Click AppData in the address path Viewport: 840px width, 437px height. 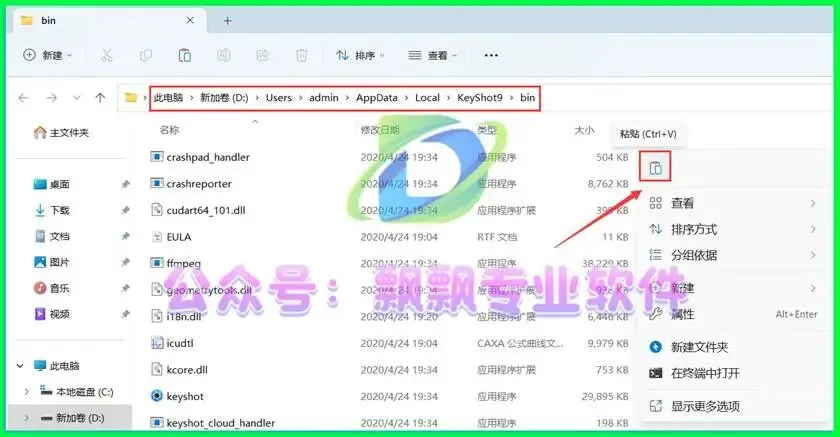click(x=377, y=97)
